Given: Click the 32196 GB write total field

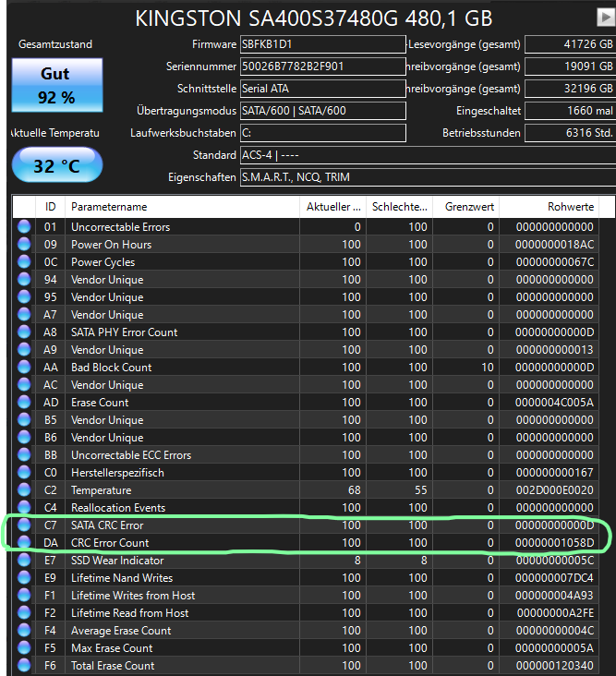Looking at the screenshot, I should [570, 89].
